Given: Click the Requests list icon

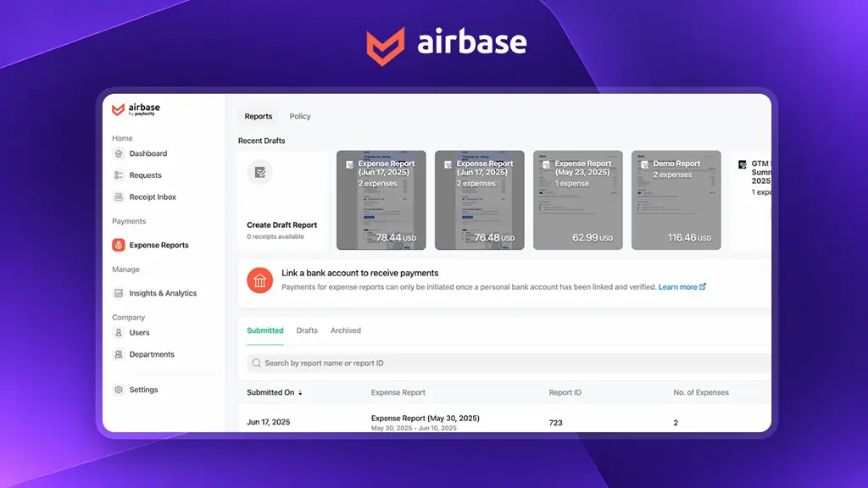Looking at the screenshot, I should tap(119, 175).
